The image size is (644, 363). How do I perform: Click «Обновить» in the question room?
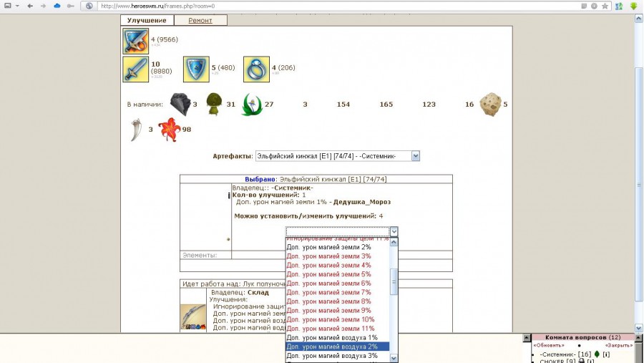tap(549, 345)
